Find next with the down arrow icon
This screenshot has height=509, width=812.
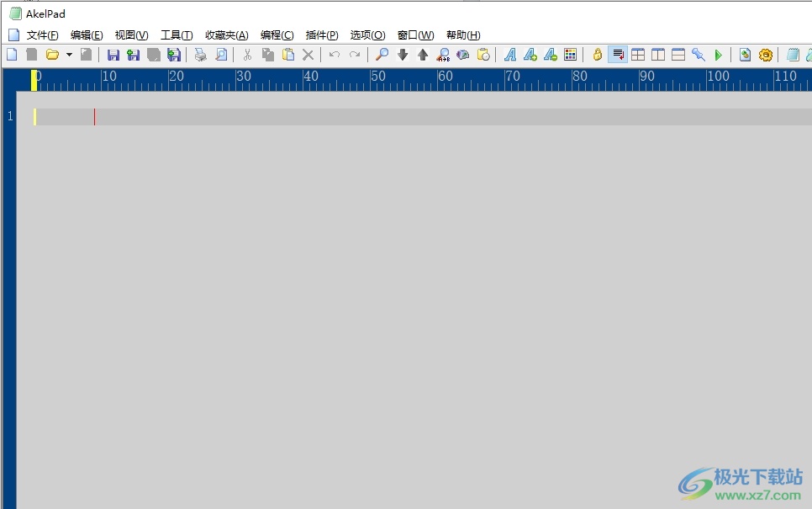click(x=403, y=55)
